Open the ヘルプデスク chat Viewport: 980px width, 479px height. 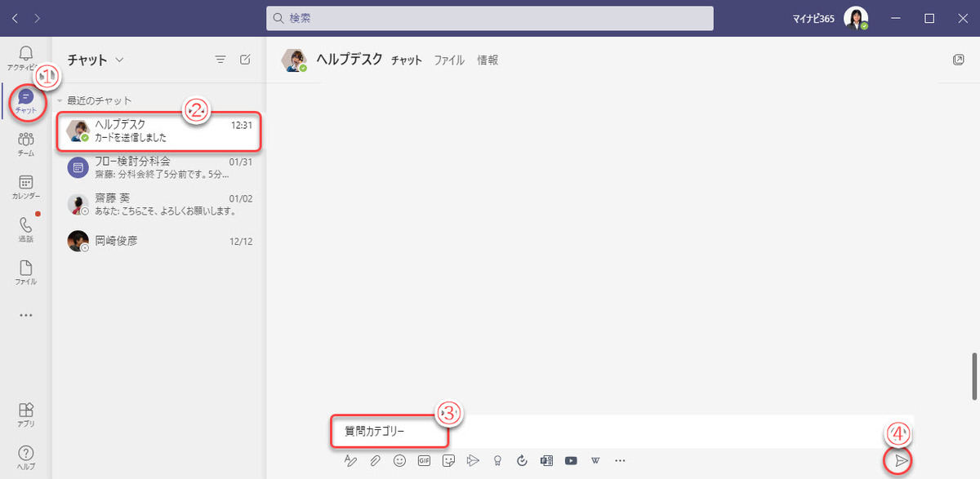(x=158, y=131)
